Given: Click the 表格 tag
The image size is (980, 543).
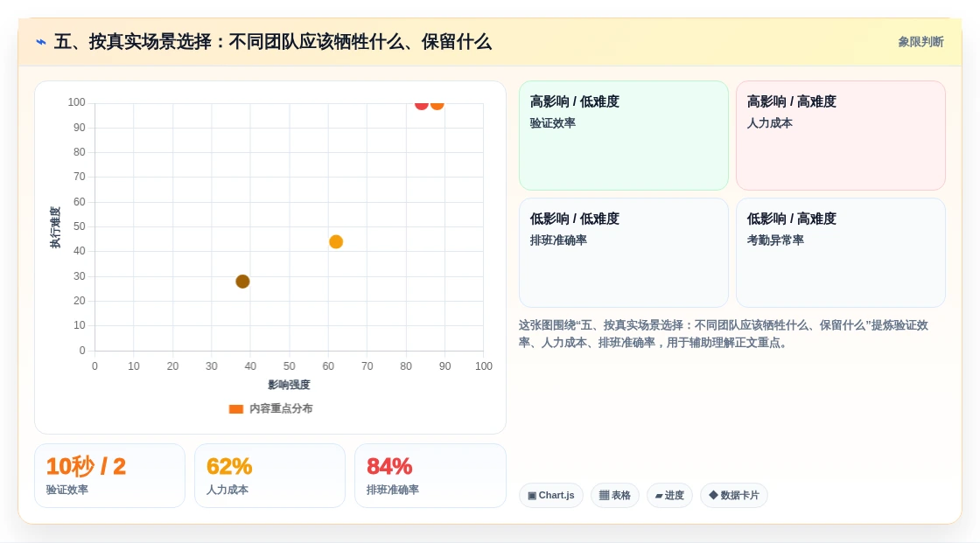Looking at the screenshot, I should click(x=615, y=496).
